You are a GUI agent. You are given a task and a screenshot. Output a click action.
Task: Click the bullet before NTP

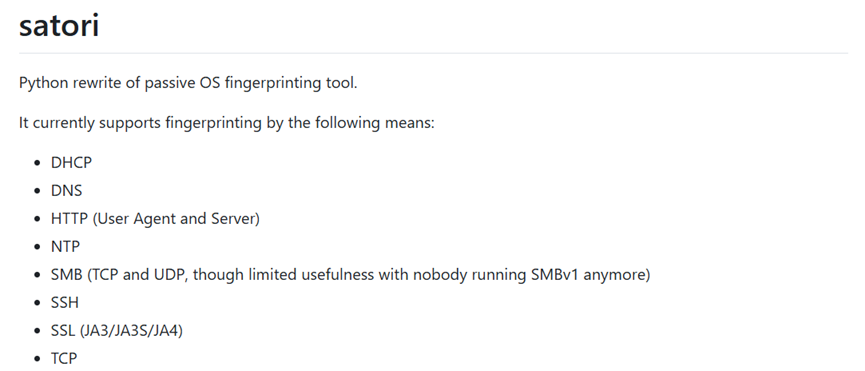tap(38, 247)
